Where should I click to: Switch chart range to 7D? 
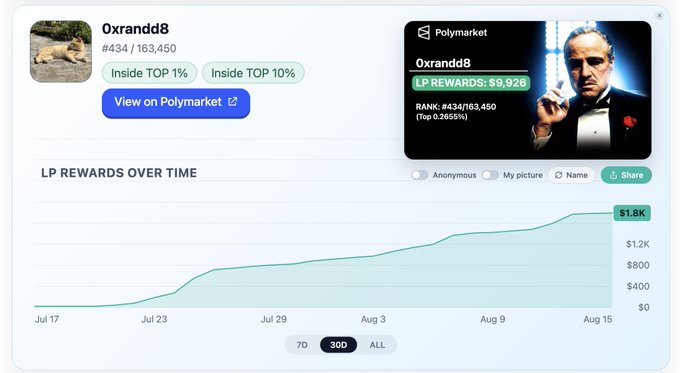click(x=302, y=345)
